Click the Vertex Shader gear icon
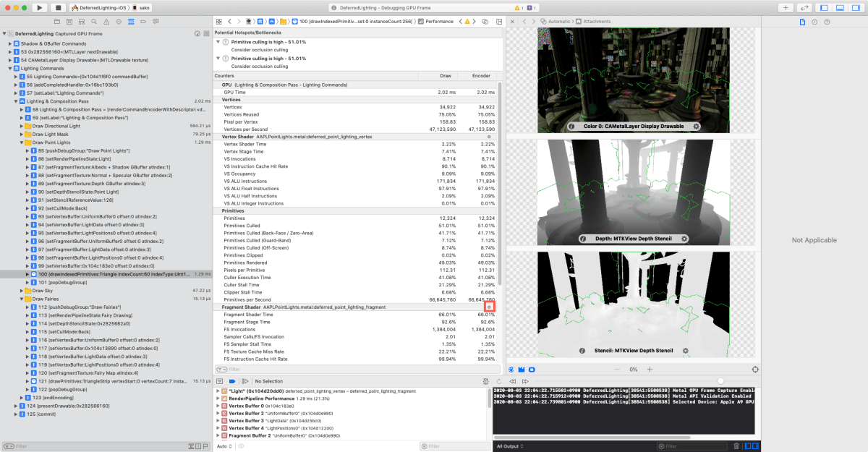 coord(490,136)
